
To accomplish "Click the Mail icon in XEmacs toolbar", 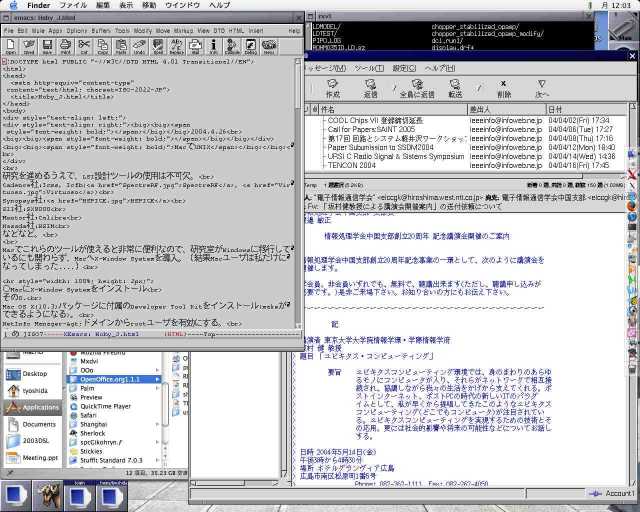I will (x=195, y=47).
